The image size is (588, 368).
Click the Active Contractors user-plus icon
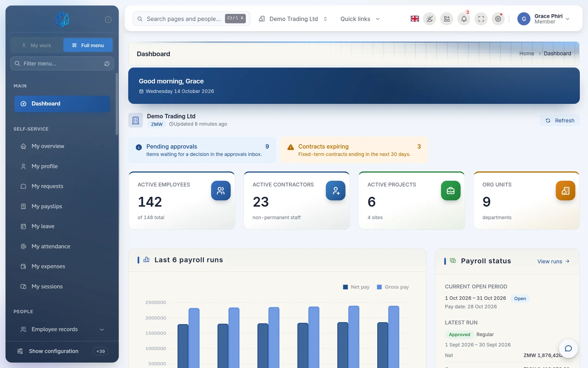tap(336, 191)
